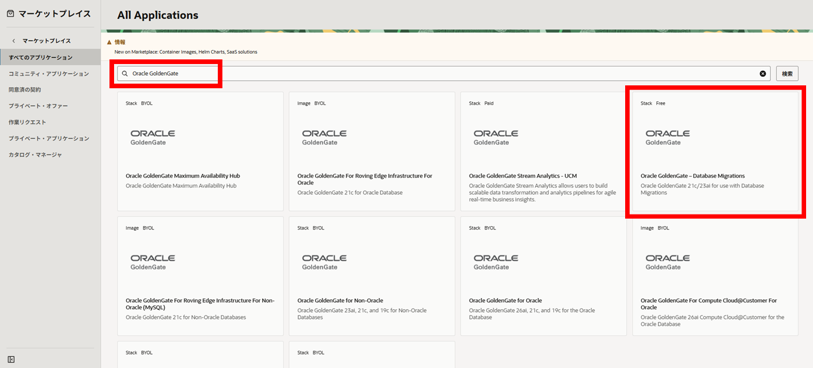Open Roving Edge For Non-Oracle (MySQL) listing
813x368 pixels.
(x=200, y=304)
